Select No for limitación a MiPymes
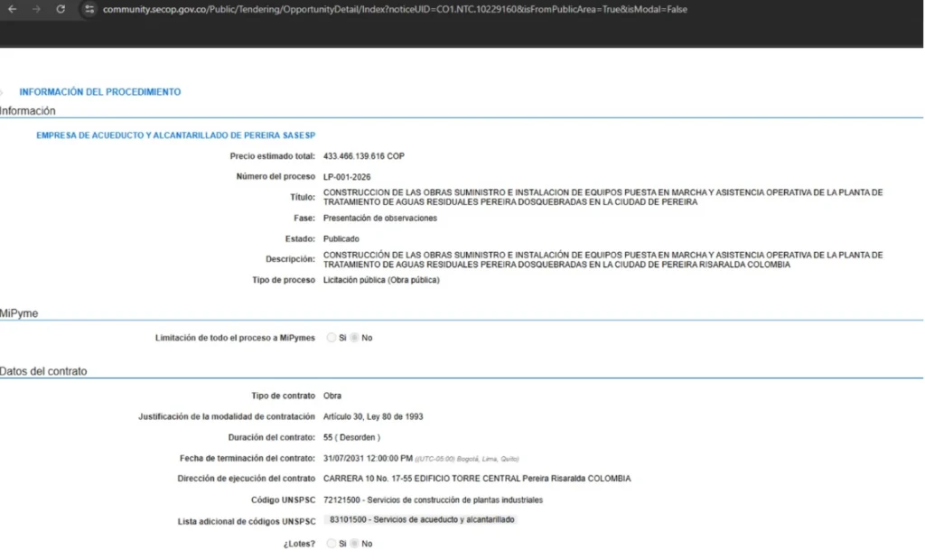 355,338
